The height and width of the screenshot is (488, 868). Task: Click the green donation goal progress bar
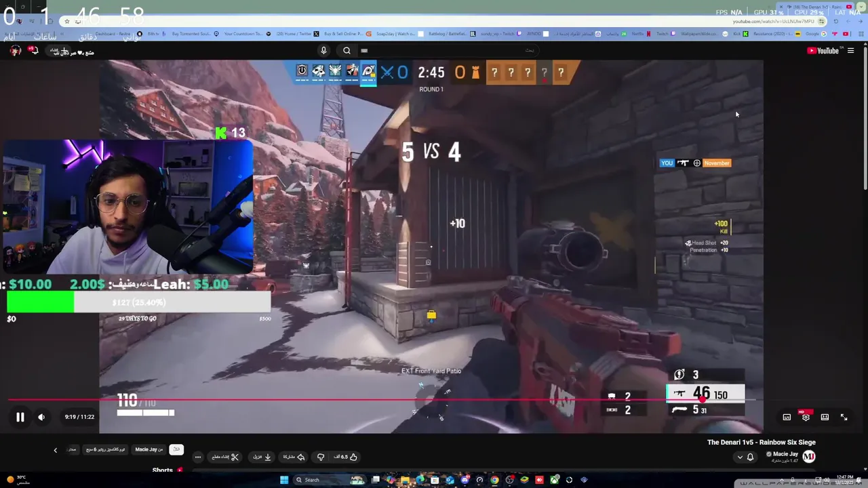tap(138, 302)
